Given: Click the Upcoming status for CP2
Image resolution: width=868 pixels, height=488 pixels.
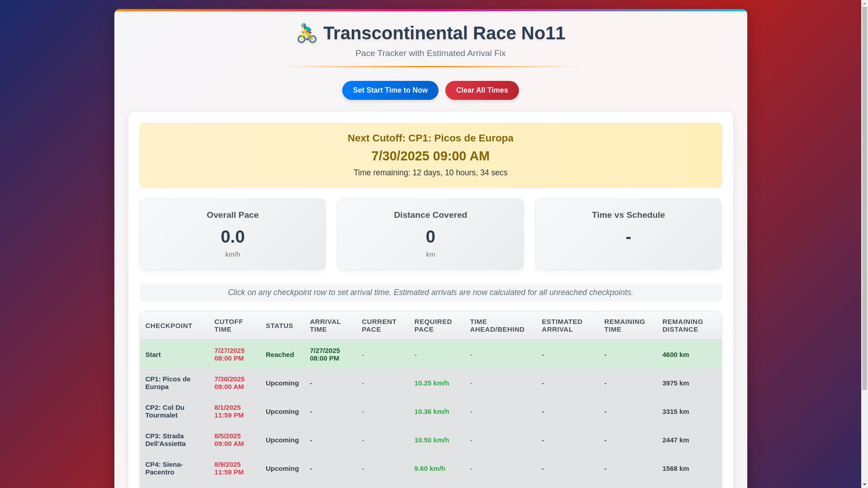Looking at the screenshot, I should [x=282, y=412].
